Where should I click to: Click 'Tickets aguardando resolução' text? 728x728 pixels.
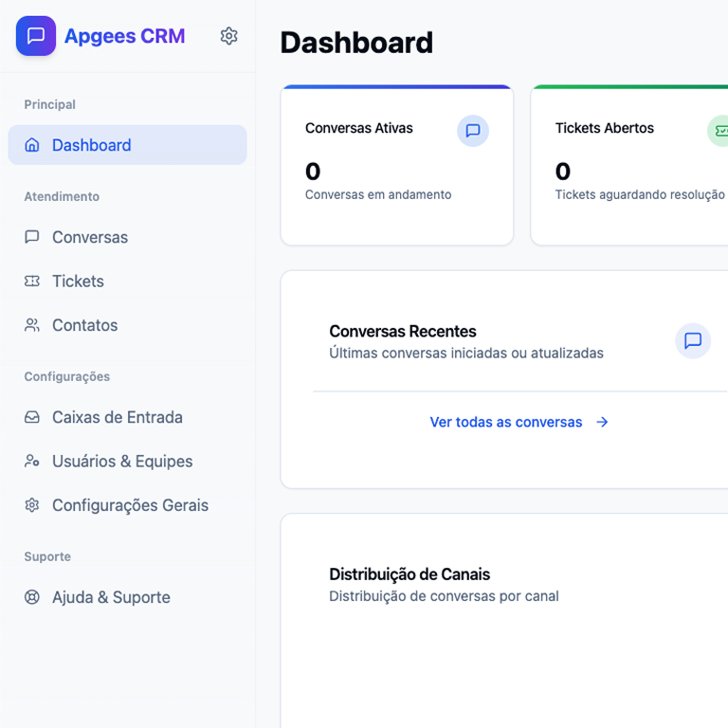(640, 194)
